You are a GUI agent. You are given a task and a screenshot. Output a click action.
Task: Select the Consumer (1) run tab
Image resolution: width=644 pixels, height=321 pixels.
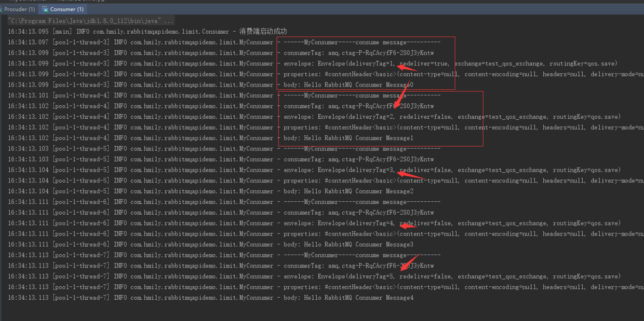pyautogui.click(x=63, y=9)
